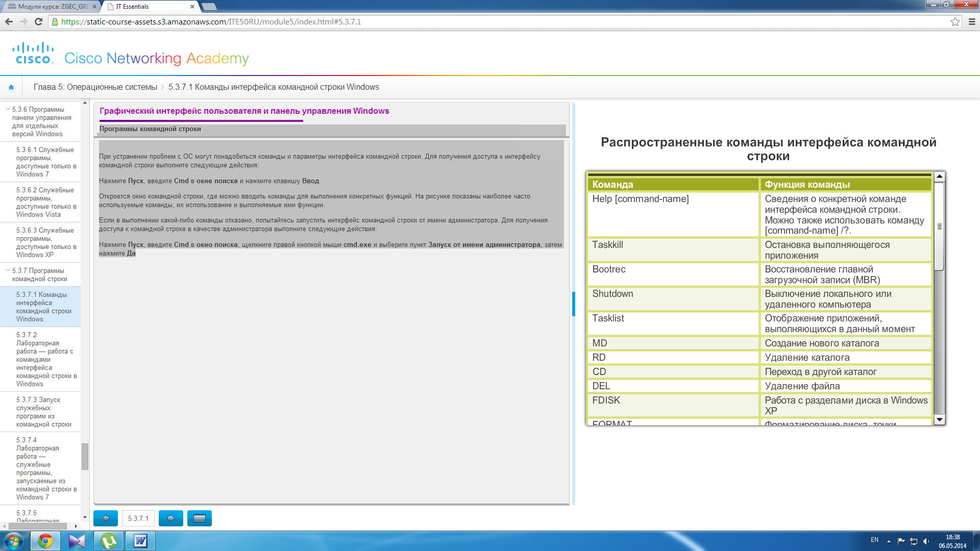The height and width of the screenshot is (551, 980).
Task: Click Программы командной строки section heading
Action: (x=150, y=129)
